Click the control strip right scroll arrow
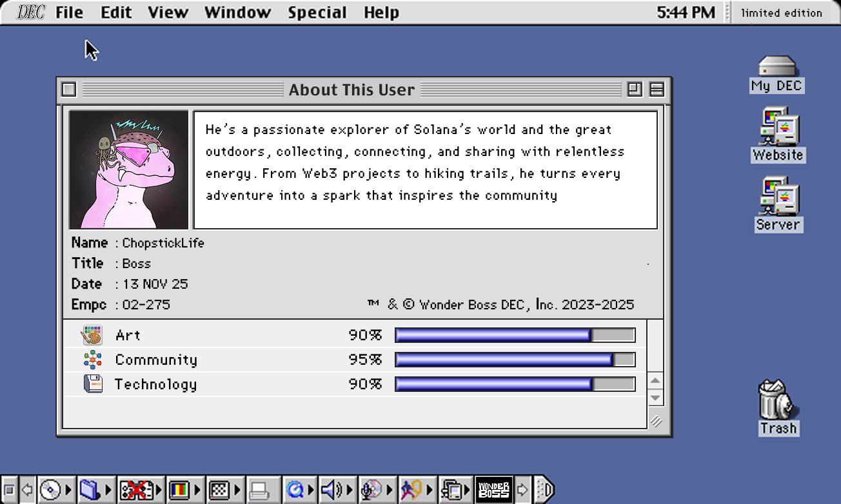 coord(523,490)
